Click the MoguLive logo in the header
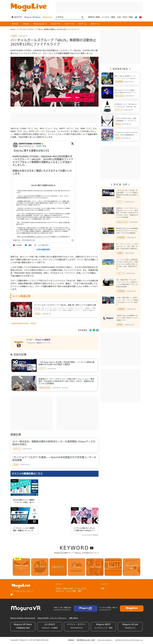The image size is (153, 644). (x=28, y=7)
